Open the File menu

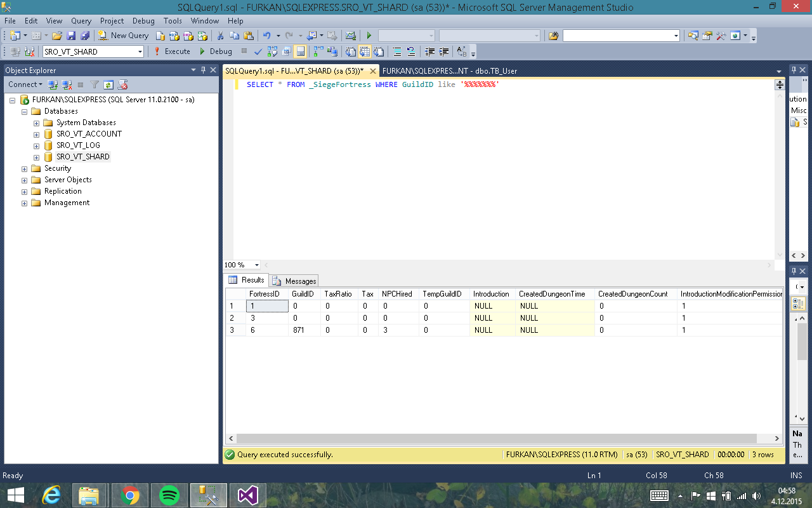pyautogui.click(x=10, y=21)
